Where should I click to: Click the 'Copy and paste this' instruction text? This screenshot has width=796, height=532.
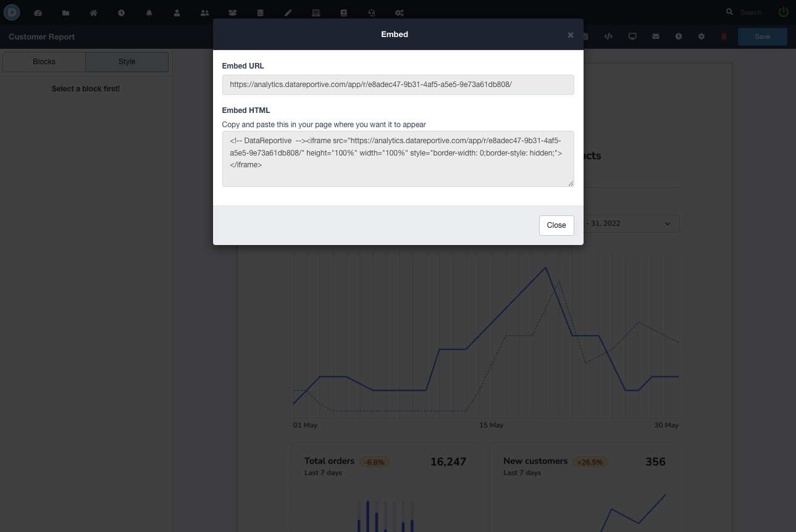(x=324, y=125)
